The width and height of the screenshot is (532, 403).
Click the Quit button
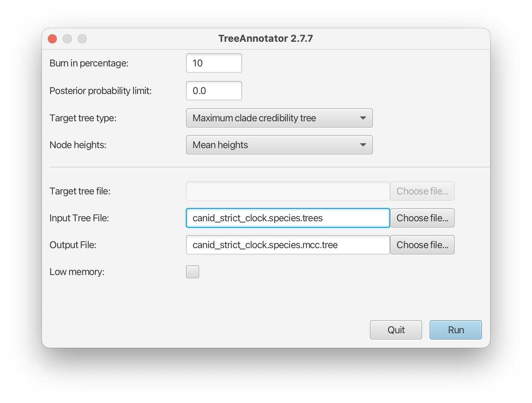coord(396,330)
